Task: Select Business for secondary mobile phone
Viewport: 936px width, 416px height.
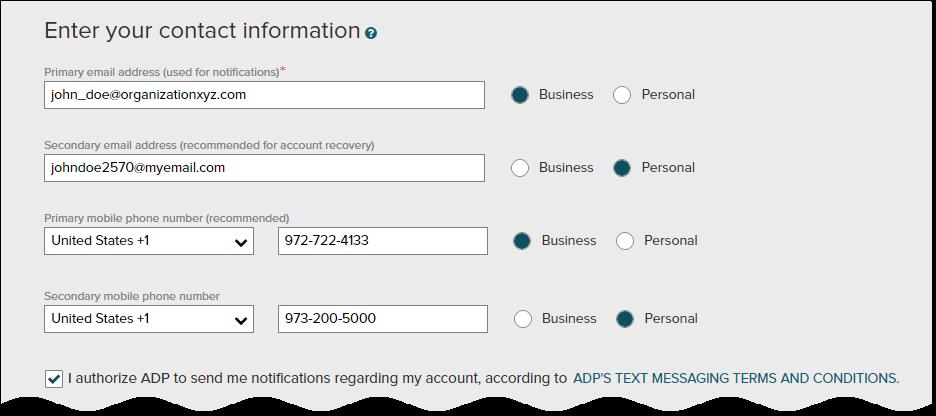Action: pyautogui.click(x=522, y=319)
